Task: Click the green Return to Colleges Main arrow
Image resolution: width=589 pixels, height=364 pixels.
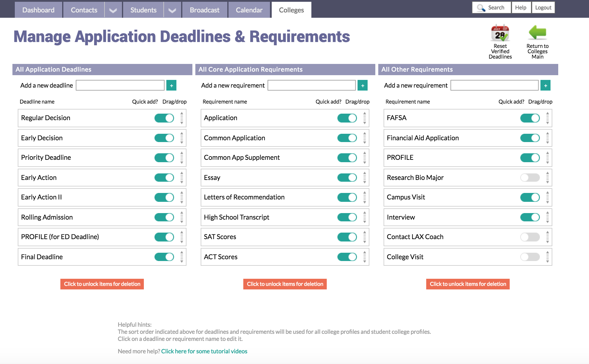Action: pos(537,33)
